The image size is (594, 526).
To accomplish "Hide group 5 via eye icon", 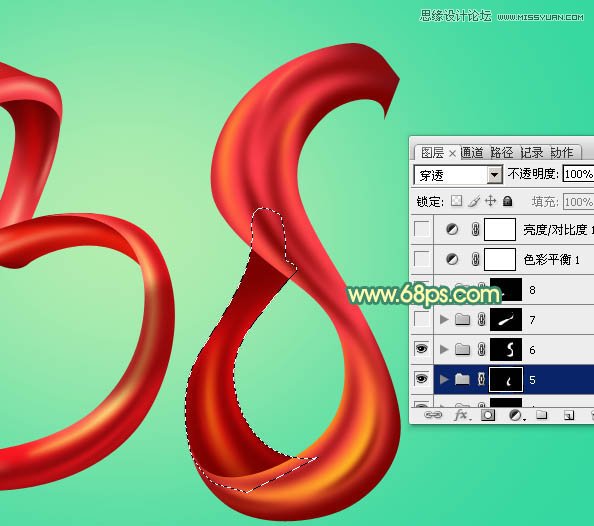I will [x=422, y=379].
